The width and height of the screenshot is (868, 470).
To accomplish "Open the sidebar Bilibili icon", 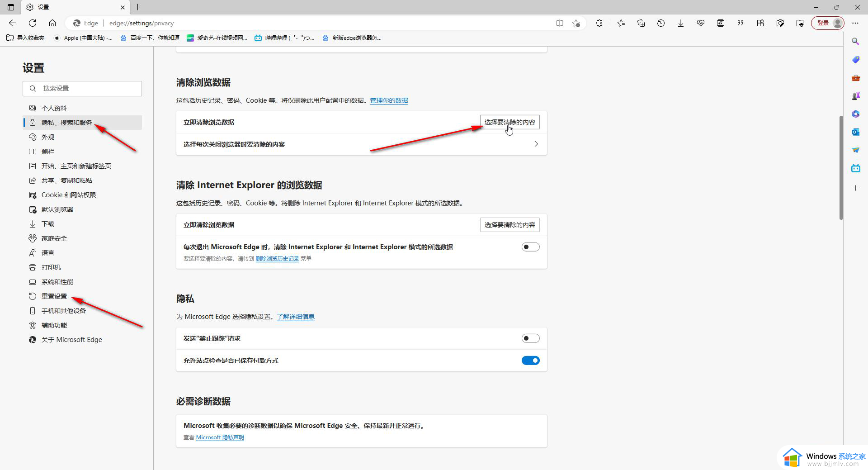I will [x=855, y=168].
